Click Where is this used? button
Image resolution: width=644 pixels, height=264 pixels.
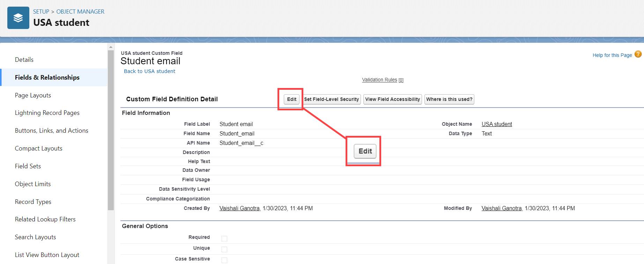pyautogui.click(x=449, y=99)
